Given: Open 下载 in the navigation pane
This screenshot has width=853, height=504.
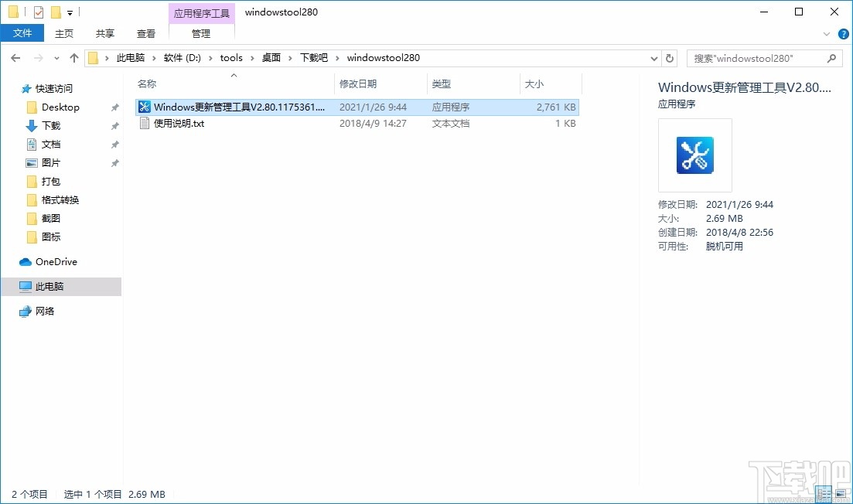Looking at the screenshot, I should coord(51,125).
